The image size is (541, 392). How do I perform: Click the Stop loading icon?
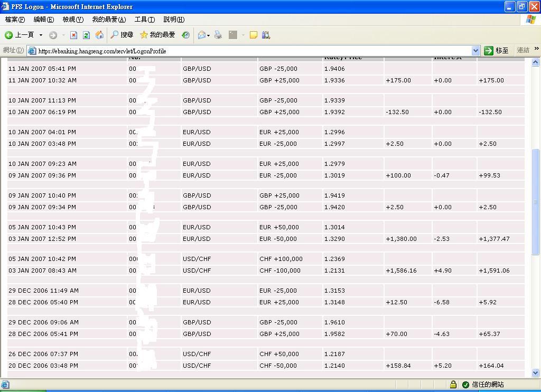pyautogui.click(x=73, y=35)
